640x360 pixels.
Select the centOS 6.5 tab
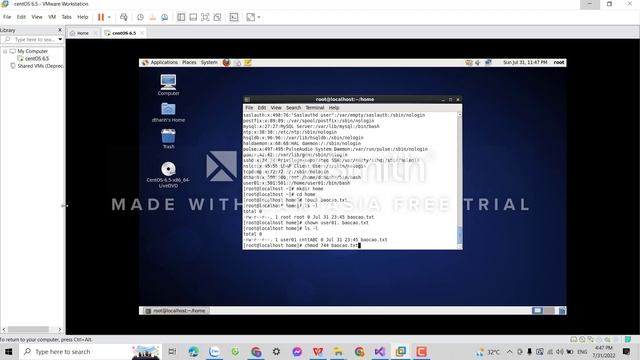tap(124, 33)
